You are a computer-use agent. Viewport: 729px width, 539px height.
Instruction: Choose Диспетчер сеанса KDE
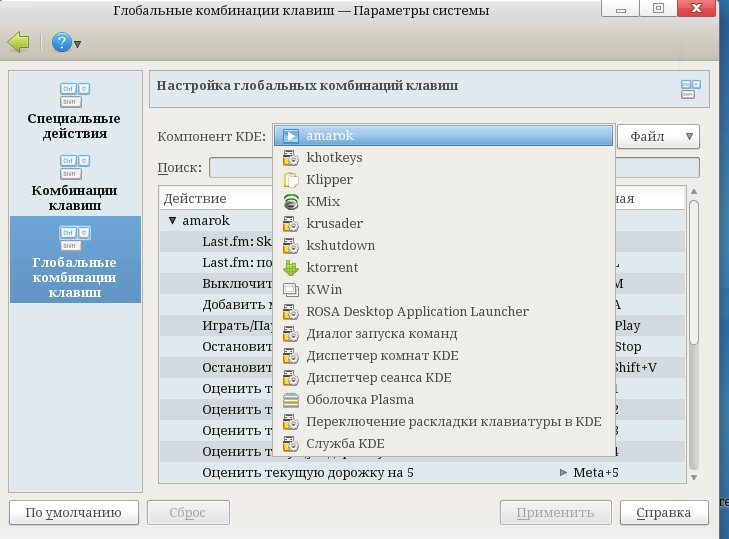[x=444, y=378]
